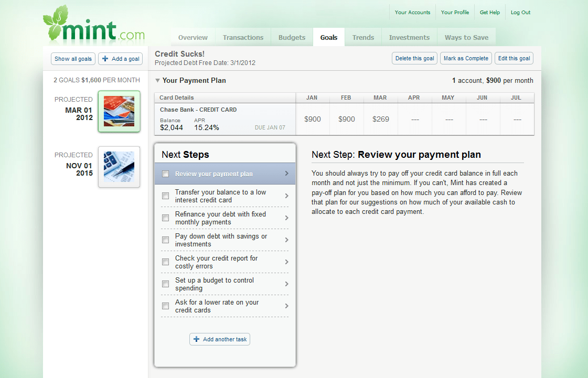Open Your Profile
This screenshot has height=378, width=588.
pos(455,12)
